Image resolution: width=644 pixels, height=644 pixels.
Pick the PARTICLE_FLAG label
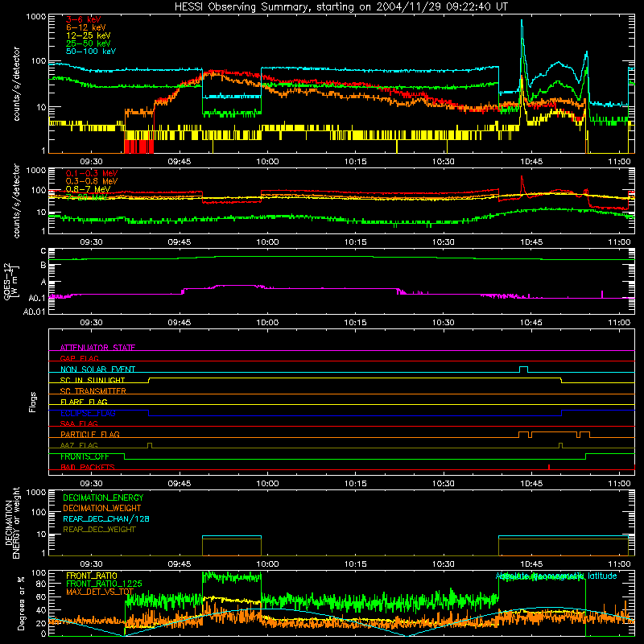point(90,434)
